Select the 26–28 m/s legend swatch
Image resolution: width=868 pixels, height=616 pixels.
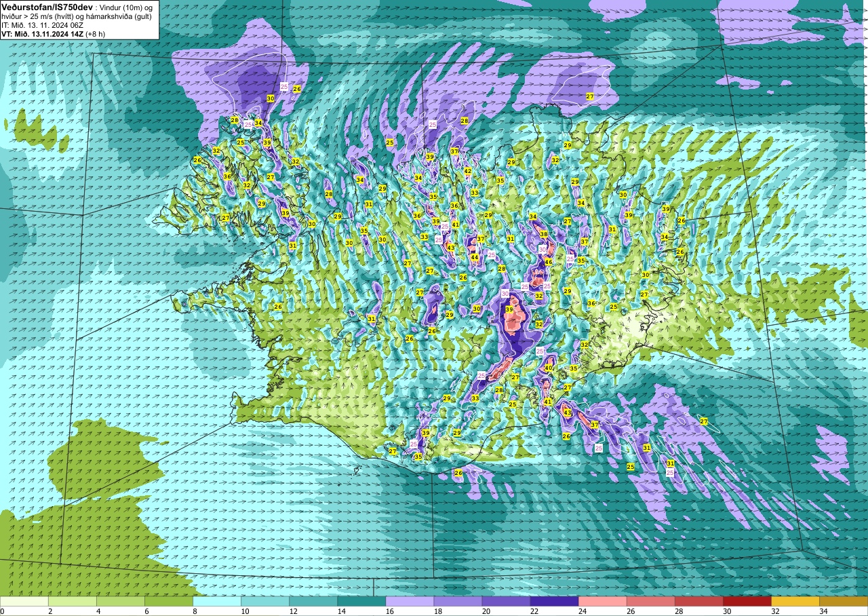coord(650,601)
